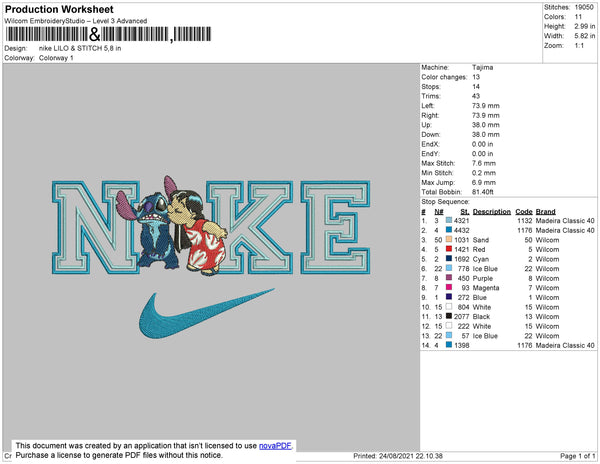This screenshot has width=600, height=464.
Task: Click the 'EndX:' label
Action: tap(430, 144)
